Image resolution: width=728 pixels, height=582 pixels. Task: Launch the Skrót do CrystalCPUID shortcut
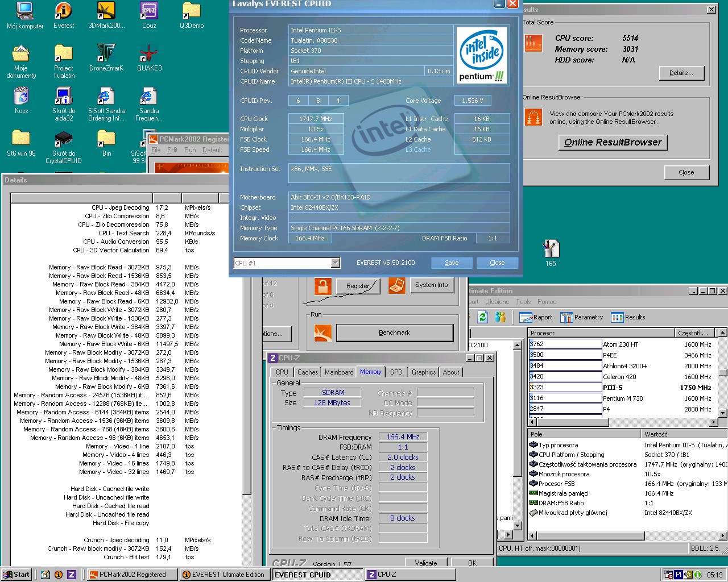64,147
